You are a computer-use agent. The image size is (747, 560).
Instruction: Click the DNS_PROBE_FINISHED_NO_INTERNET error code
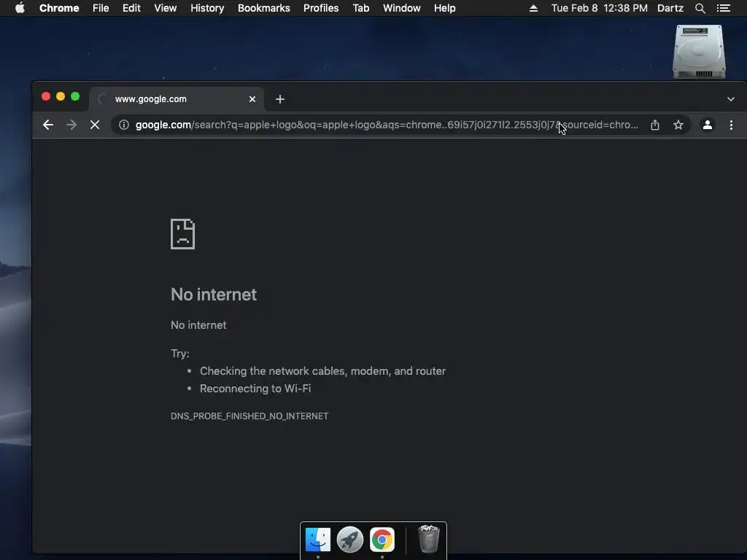(249, 416)
